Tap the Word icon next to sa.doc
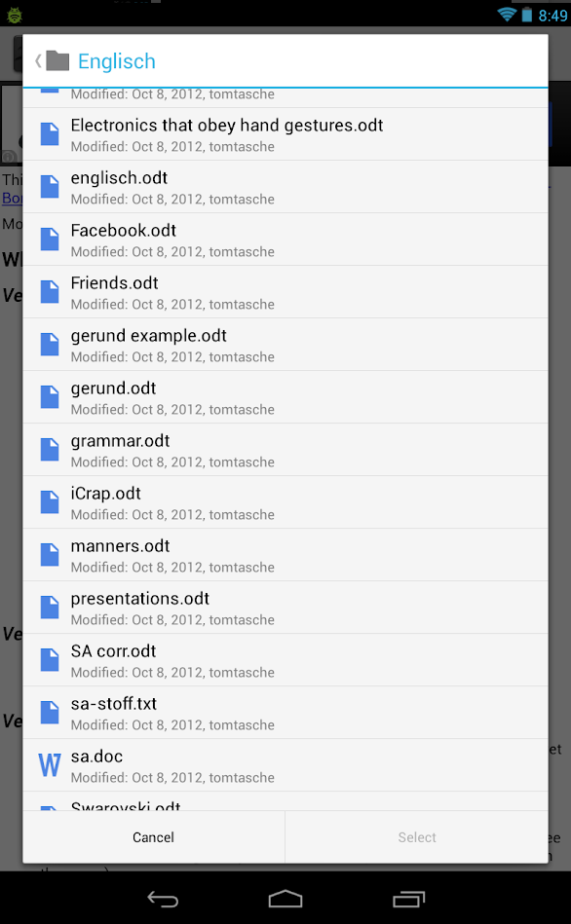 pyautogui.click(x=50, y=765)
